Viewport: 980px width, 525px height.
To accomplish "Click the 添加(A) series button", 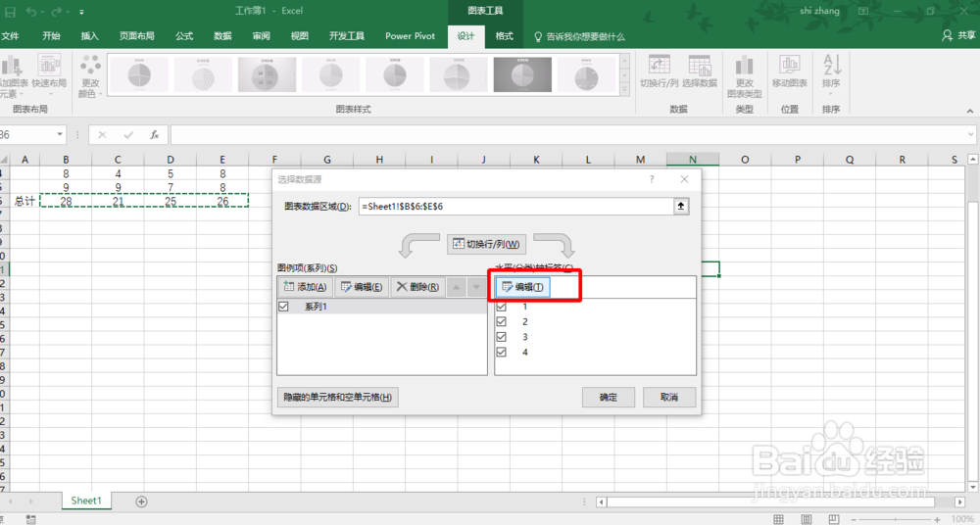I will [306, 287].
